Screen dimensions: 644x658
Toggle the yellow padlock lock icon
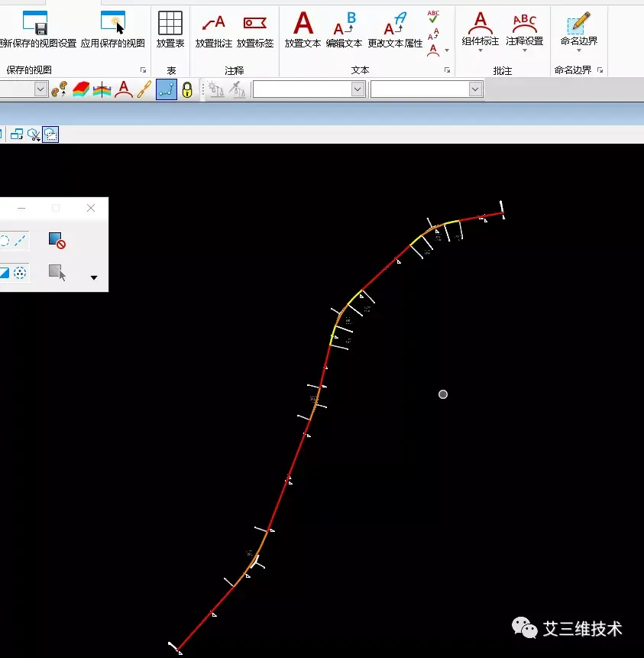point(187,89)
